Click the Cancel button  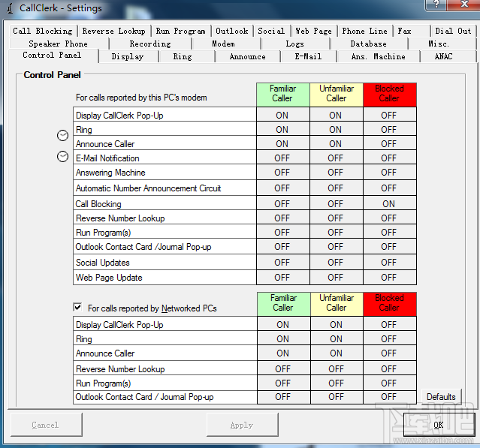[x=46, y=425]
